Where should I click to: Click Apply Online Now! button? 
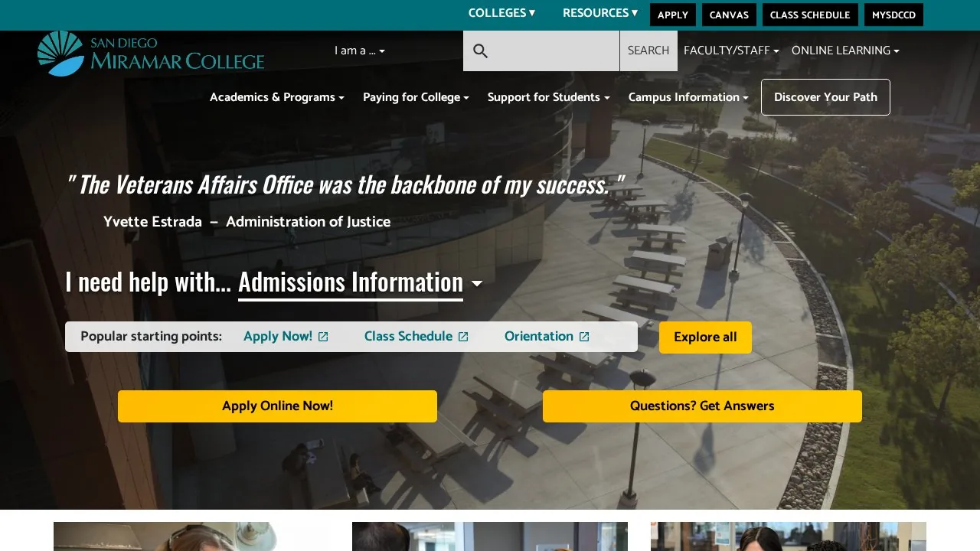277,406
